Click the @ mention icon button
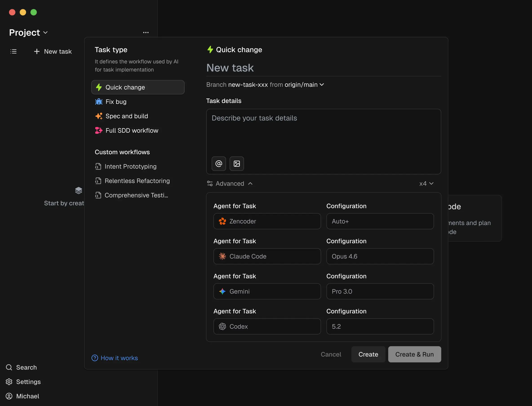532x406 pixels. point(219,164)
